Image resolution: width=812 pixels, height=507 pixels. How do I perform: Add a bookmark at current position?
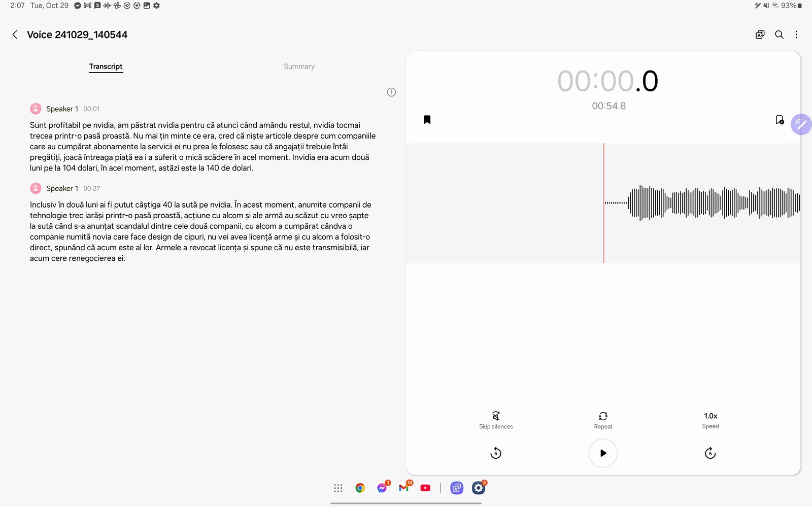click(x=780, y=120)
